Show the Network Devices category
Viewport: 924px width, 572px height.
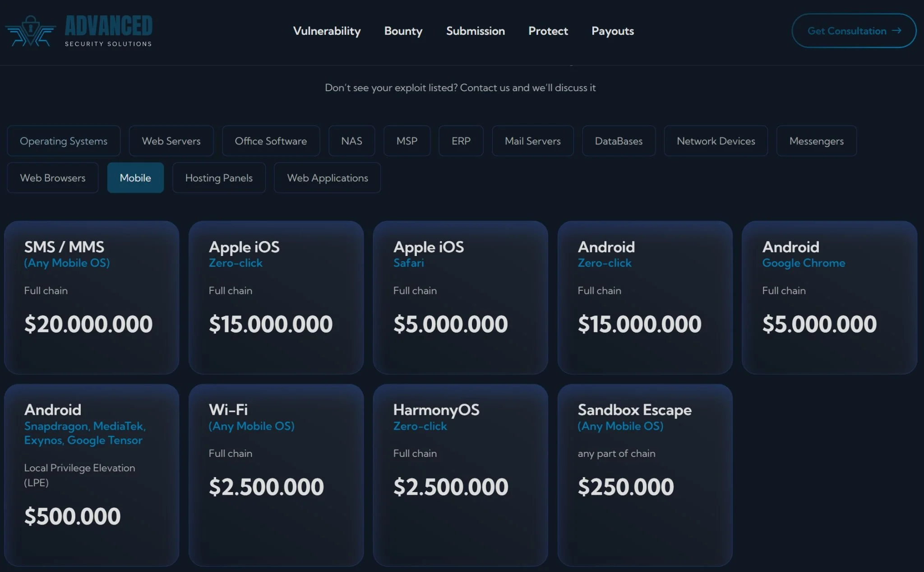pyautogui.click(x=716, y=141)
